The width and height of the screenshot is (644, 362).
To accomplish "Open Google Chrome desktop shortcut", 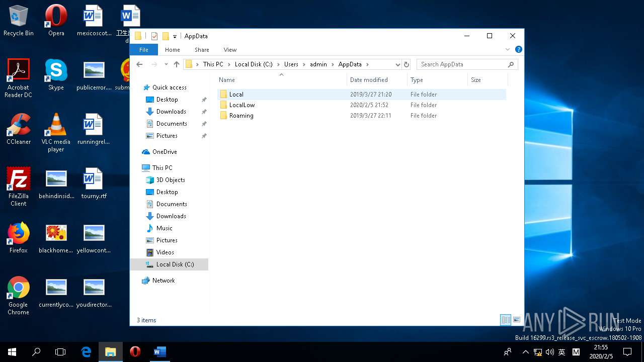I will point(19,296).
